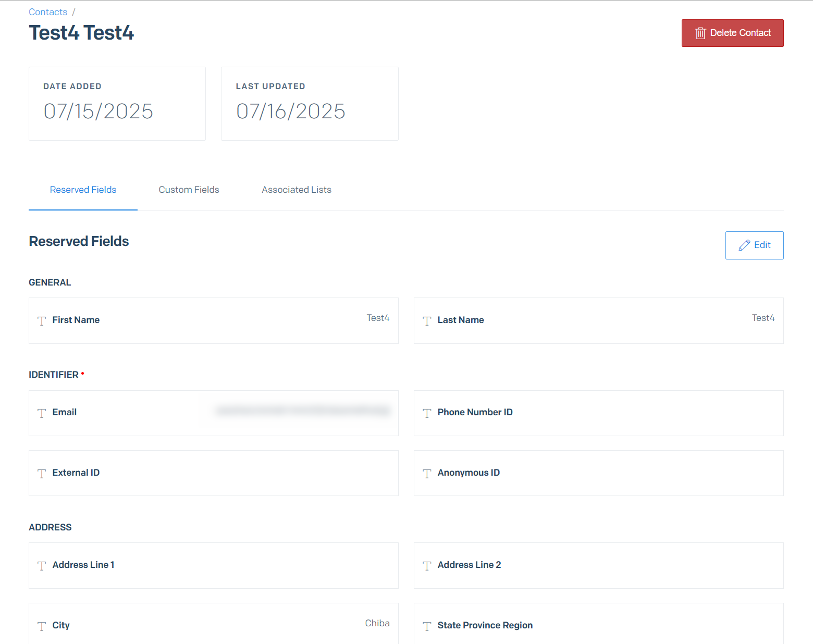
Task: Click the First Name field label
Action: (76, 320)
